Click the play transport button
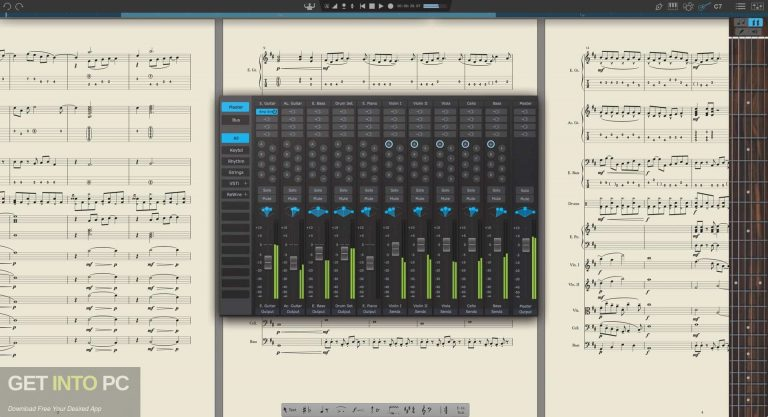 click(381, 6)
